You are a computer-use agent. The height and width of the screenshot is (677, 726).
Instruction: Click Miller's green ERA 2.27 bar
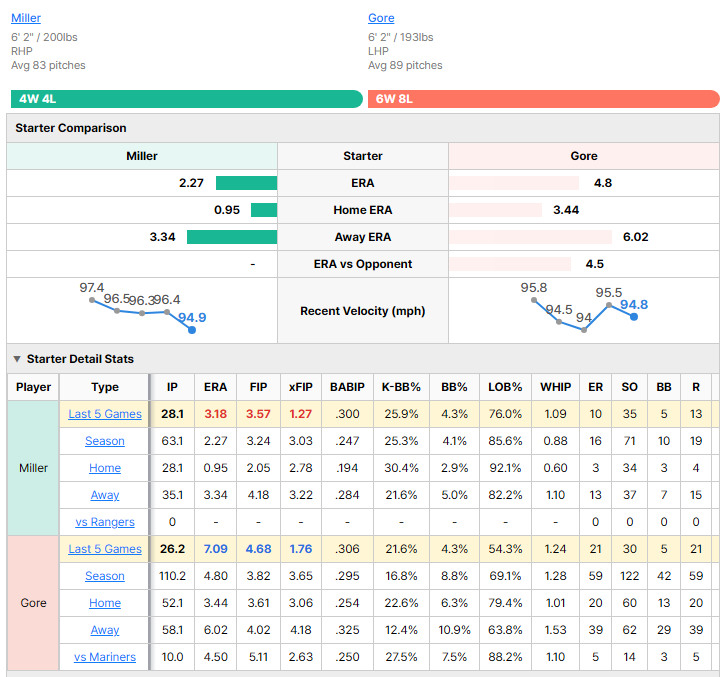246,183
